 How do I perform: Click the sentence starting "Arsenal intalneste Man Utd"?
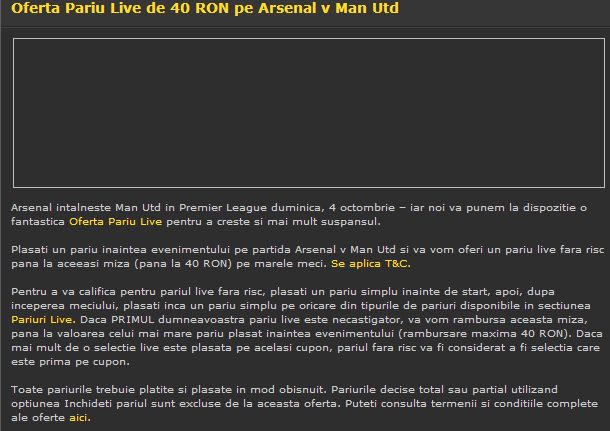pos(299,215)
